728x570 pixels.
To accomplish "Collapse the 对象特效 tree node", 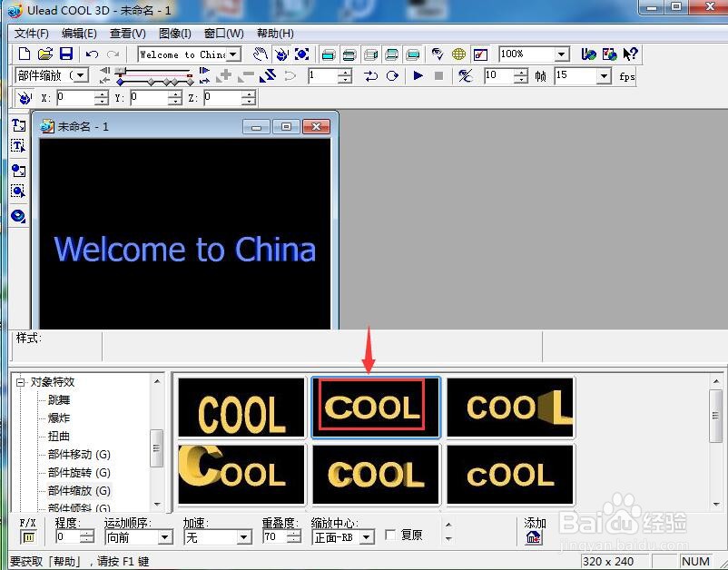I will [20, 382].
